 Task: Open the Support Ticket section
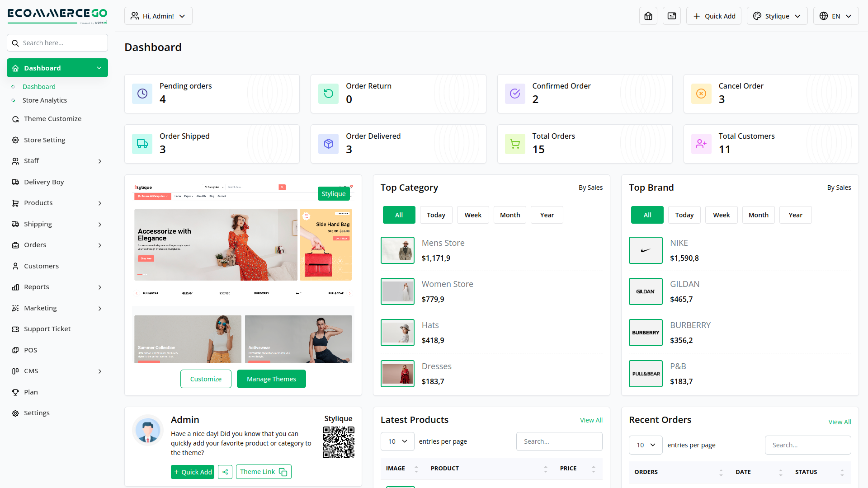tap(47, 328)
